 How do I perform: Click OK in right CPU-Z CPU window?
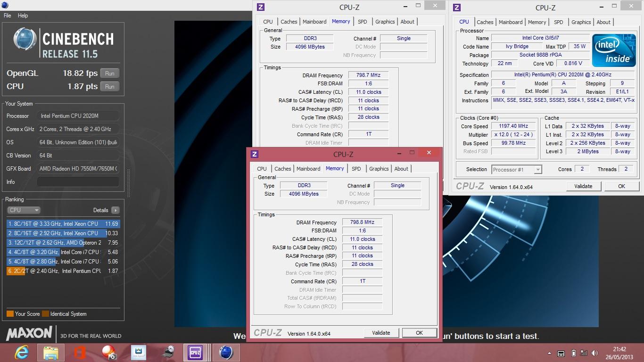coord(622,186)
